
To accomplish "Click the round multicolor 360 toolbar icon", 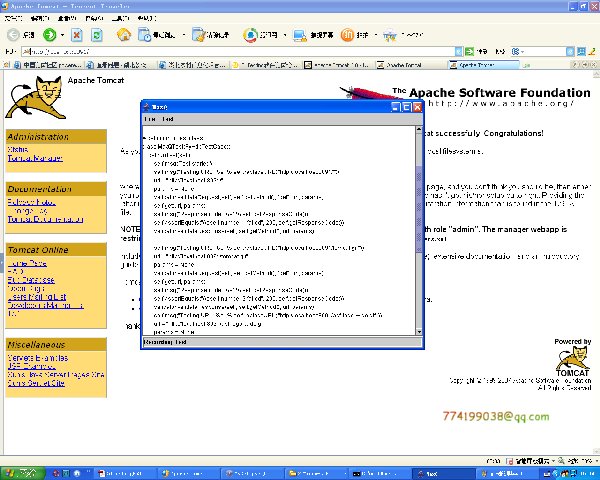I will pyautogui.click(x=250, y=35).
